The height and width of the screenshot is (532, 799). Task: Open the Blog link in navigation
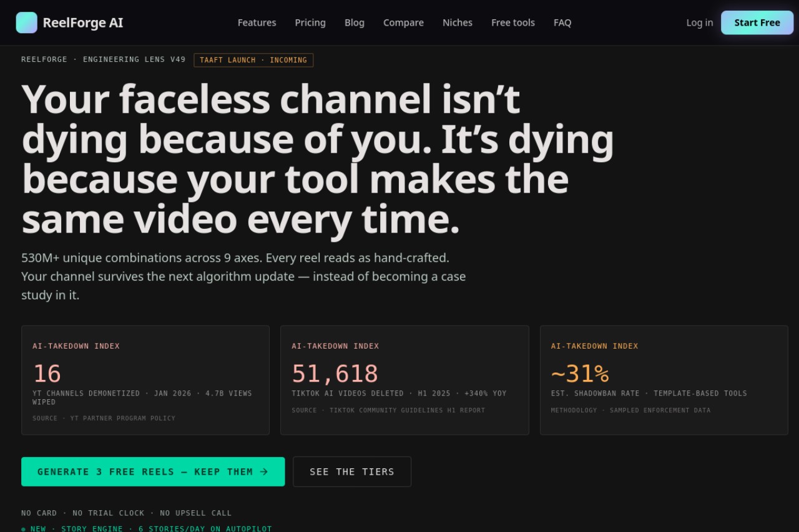(x=355, y=22)
